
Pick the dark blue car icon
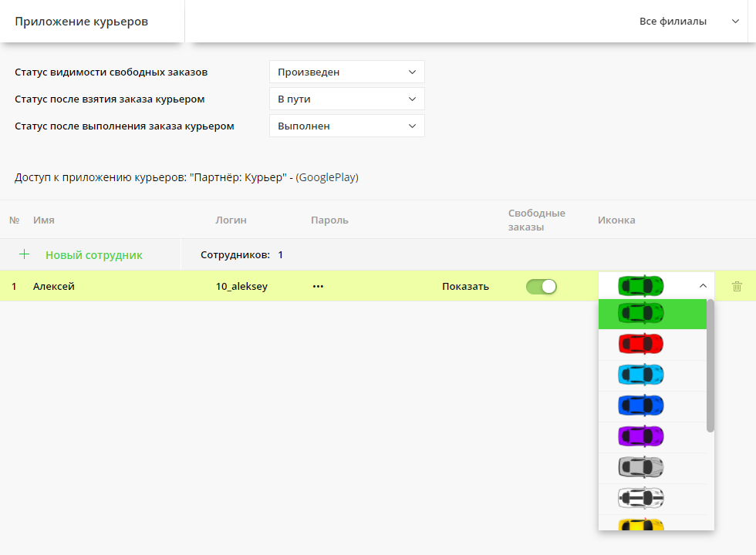640,405
